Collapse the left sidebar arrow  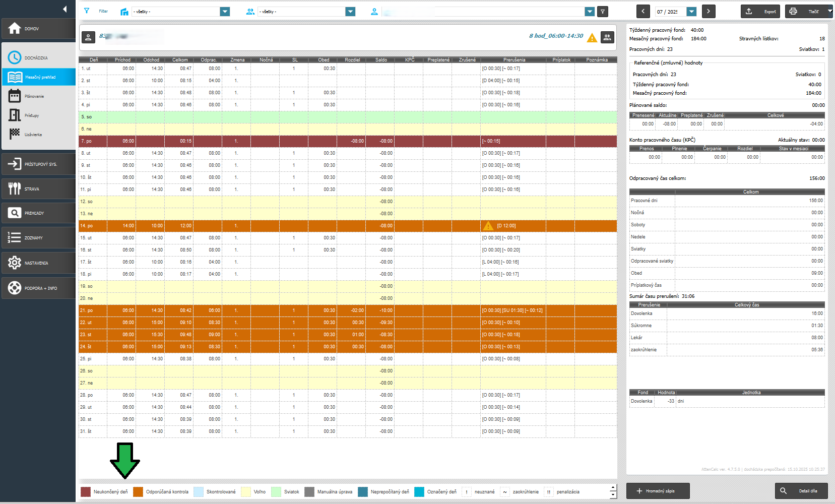tap(65, 9)
